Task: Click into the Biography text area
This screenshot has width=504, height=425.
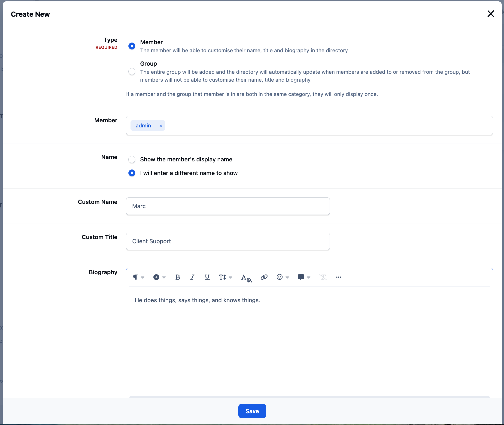Action: 309,342
